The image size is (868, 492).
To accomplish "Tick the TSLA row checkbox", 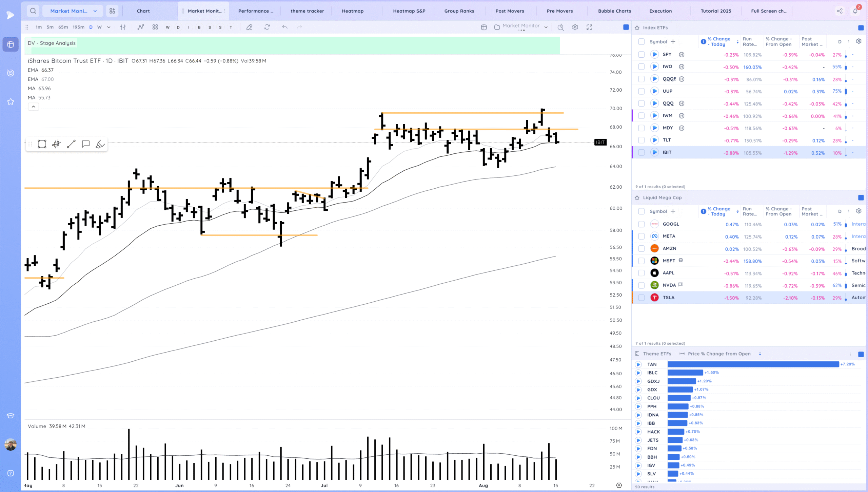I will pos(641,298).
